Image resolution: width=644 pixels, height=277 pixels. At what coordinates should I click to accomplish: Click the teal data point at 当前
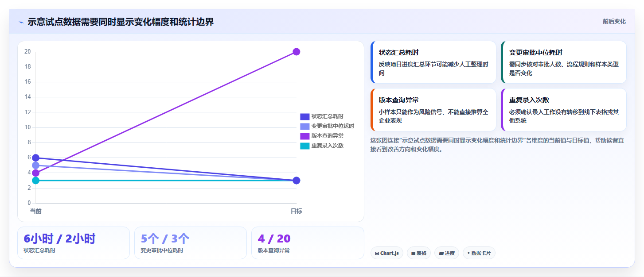click(x=35, y=181)
